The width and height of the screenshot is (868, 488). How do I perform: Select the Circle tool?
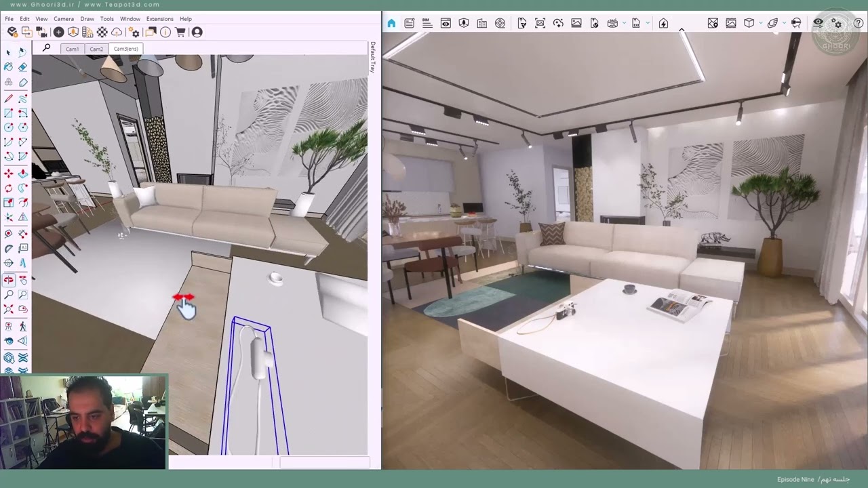tap(8, 127)
